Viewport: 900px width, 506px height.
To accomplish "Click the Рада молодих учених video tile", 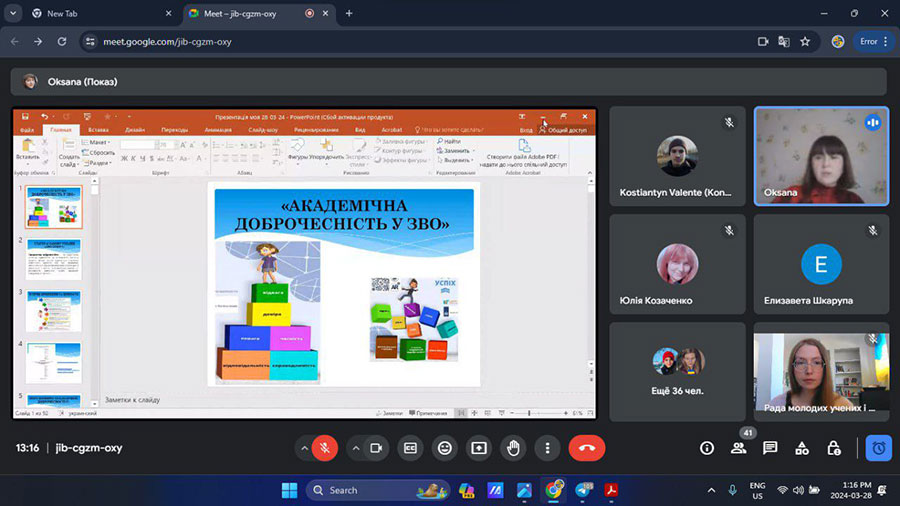I will tap(821, 372).
